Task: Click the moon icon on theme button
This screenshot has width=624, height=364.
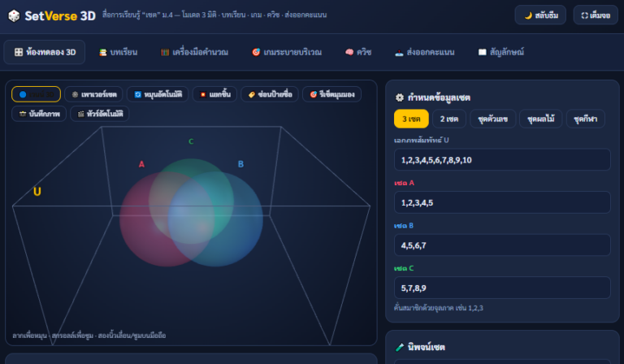Action: pyautogui.click(x=528, y=15)
